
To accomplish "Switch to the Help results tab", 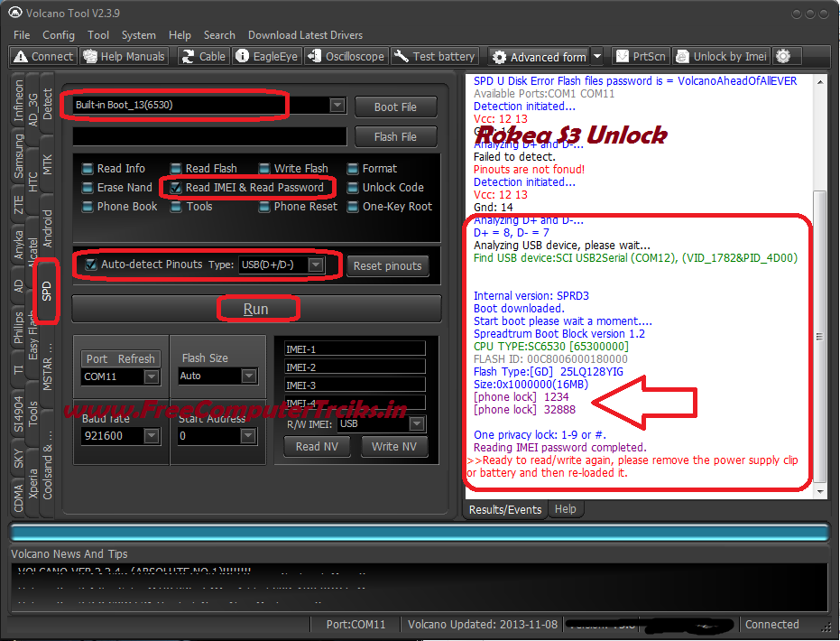I will 565,509.
